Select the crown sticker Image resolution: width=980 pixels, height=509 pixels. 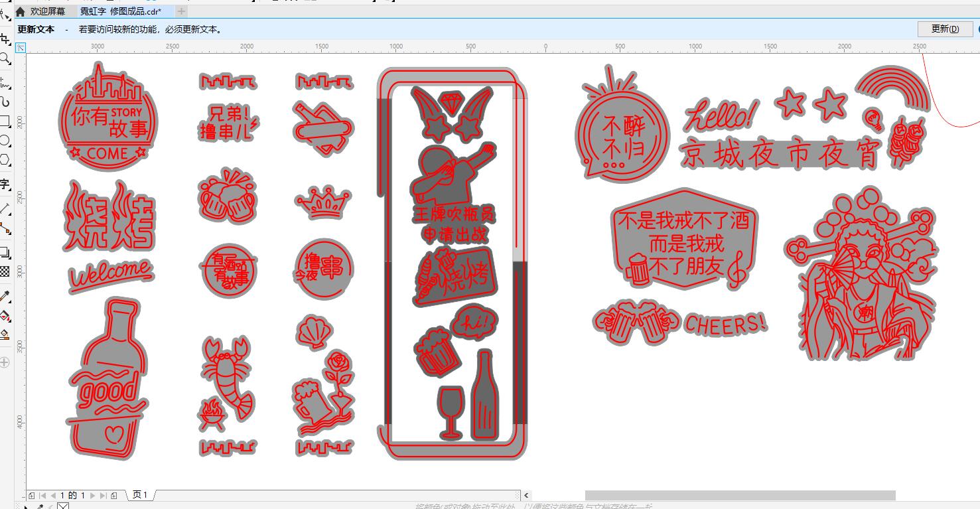323,203
